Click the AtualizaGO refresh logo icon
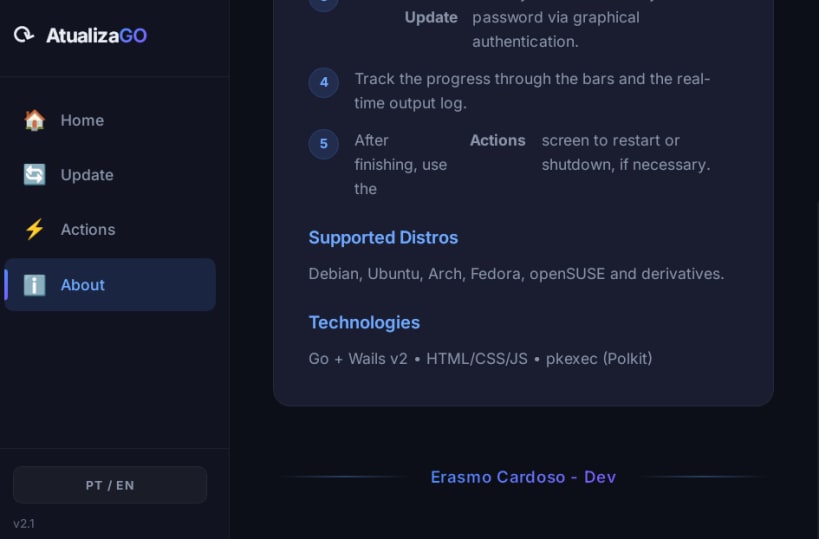Viewport: 819px width, 539px height. [x=24, y=35]
